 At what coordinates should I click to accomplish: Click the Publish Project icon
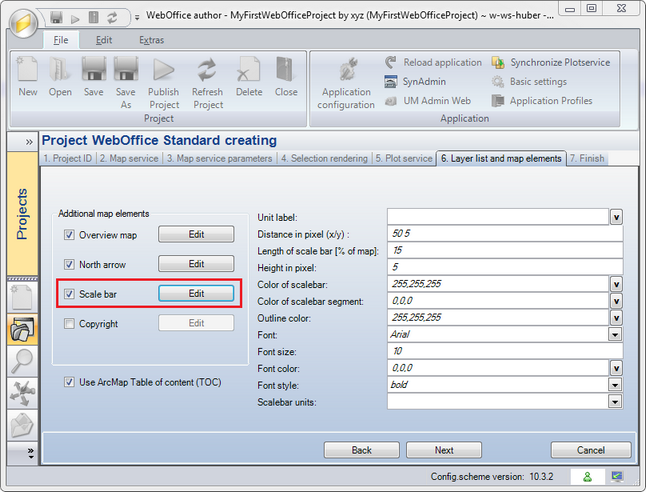coord(164,83)
